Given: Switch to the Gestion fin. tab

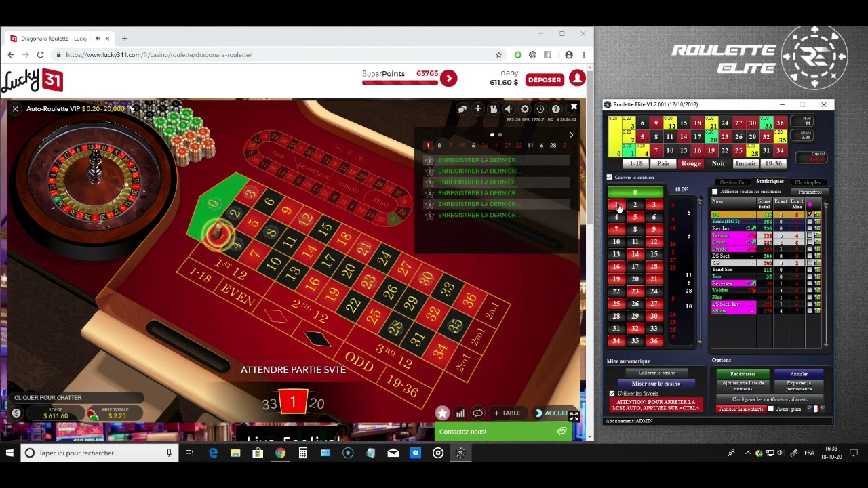Looking at the screenshot, I should 732,182.
